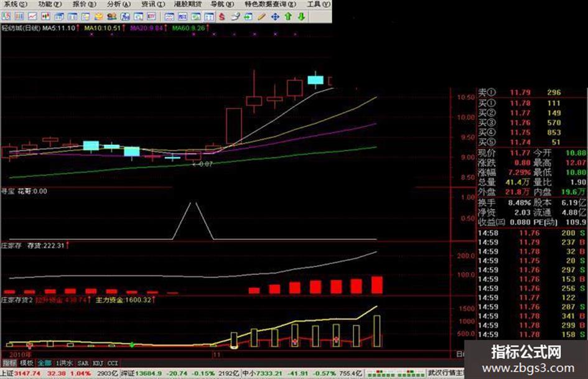Click the yellow folder toolbar icon
The width and height of the screenshot is (588, 379).
[99, 17]
